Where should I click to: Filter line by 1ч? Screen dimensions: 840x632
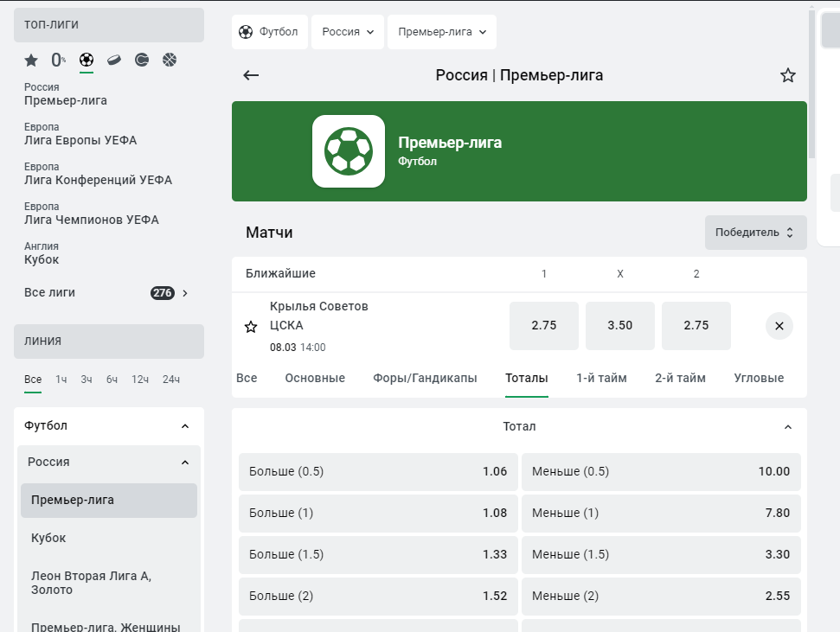(x=61, y=380)
